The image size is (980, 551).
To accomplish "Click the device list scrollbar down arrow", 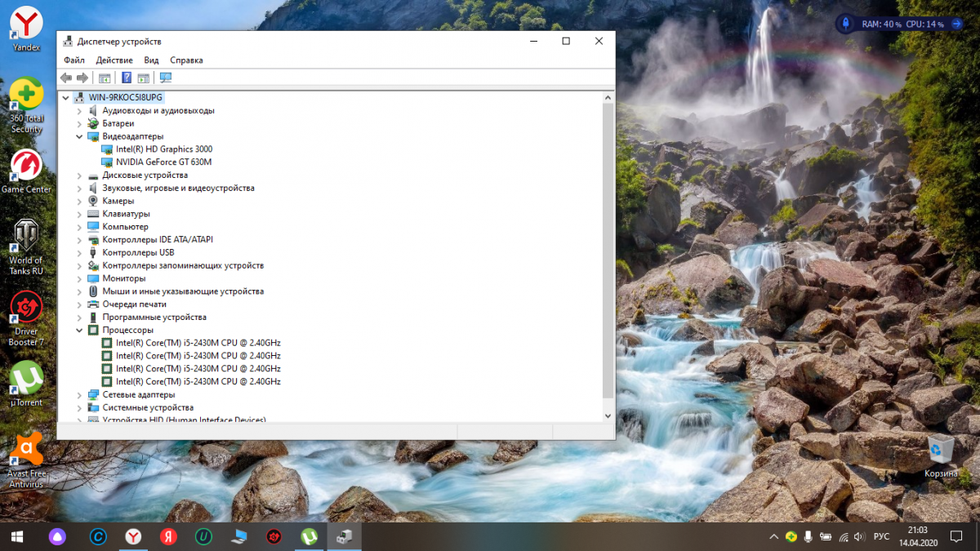I will (x=607, y=415).
